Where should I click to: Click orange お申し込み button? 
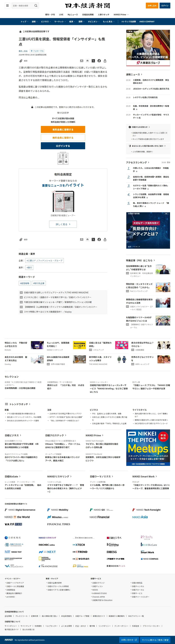click(152, 6)
